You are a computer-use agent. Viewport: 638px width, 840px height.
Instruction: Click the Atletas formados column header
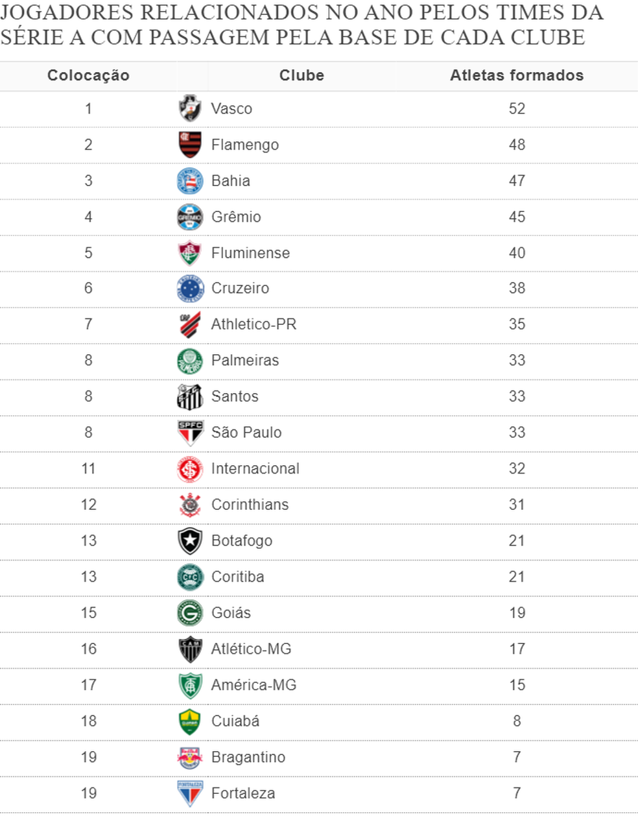[x=517, y=76]
